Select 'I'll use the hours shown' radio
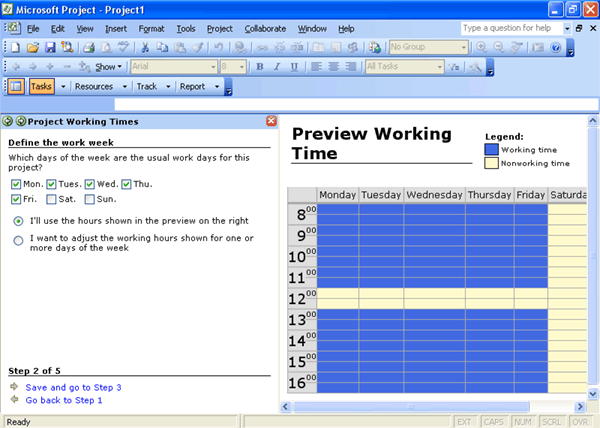 [18, 221]
